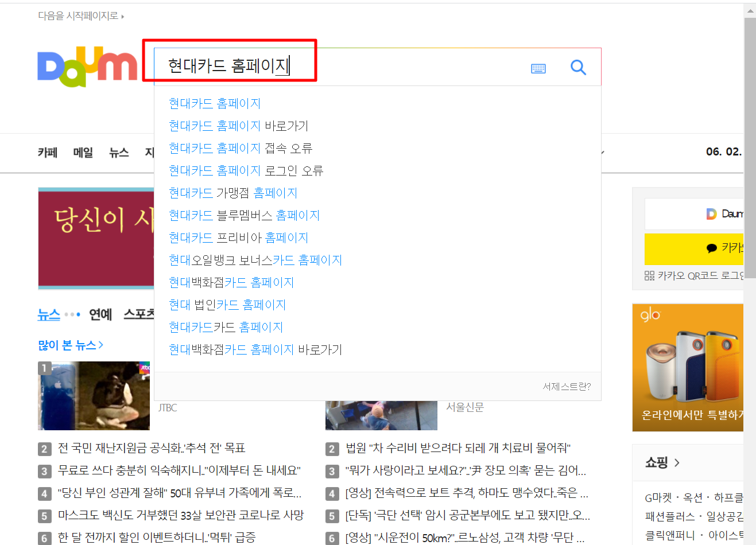Click the glo advertisement banner
The image size is (756, 545).
[688, 367]
